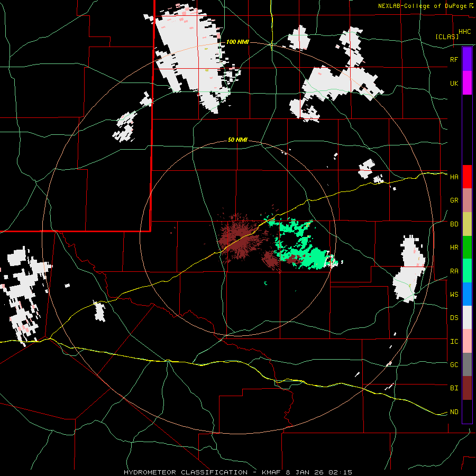
Task: Click the 'BD' legend label
Action: pyautogui.click(x=454, y=224)
